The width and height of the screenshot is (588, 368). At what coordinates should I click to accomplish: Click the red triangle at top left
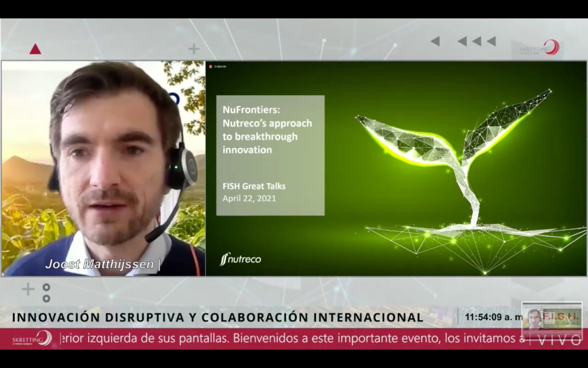tap(35, 49)
